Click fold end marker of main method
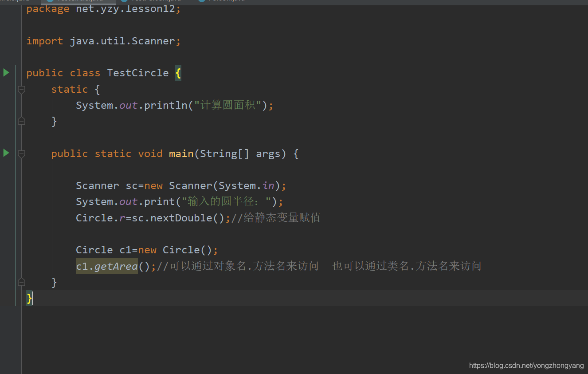Screen dimensions: 588x374 (21, 281)
